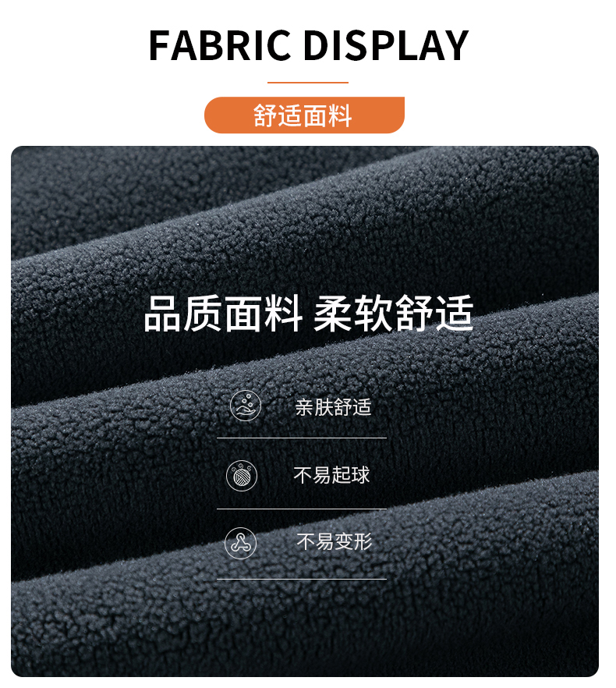The height and width of the screenshot is (688, 616).
Task: Click the dark fleece fabric photo
Action: pyautogui.click(x=304, y=411)
